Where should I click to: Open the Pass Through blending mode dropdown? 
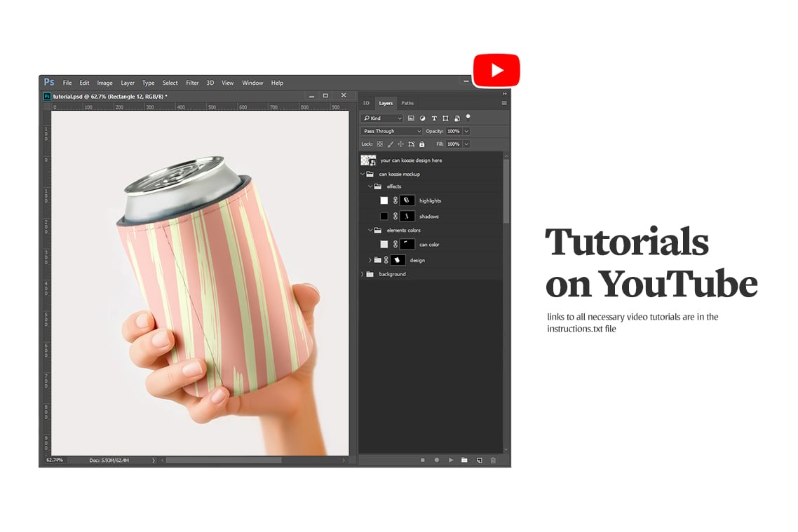(391, 131)
